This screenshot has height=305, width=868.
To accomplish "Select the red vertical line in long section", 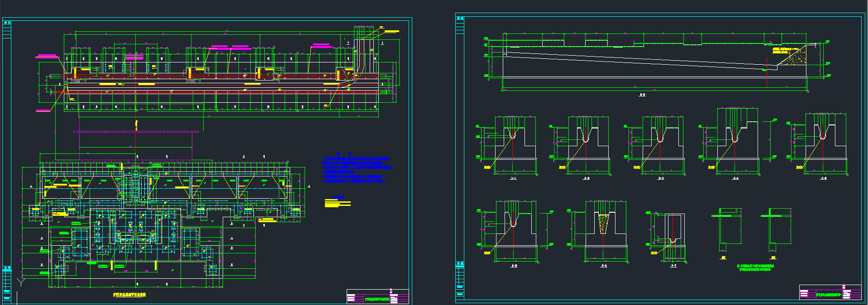I will click(767, 72).
